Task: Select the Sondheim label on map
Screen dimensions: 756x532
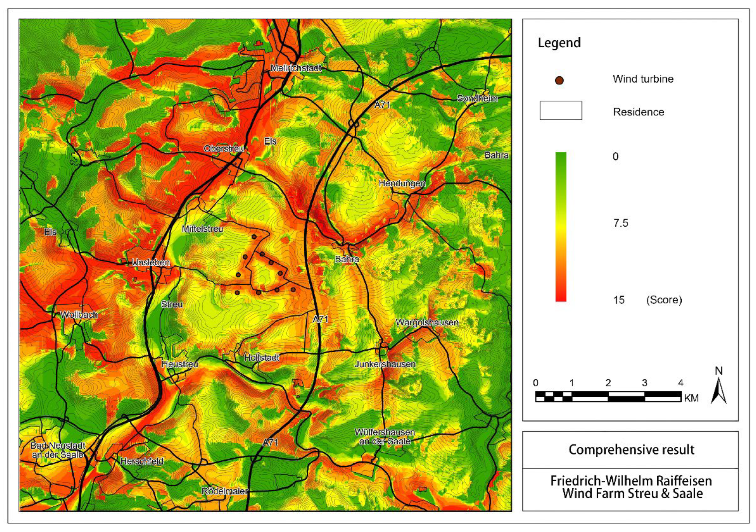Action: (477, 98)
